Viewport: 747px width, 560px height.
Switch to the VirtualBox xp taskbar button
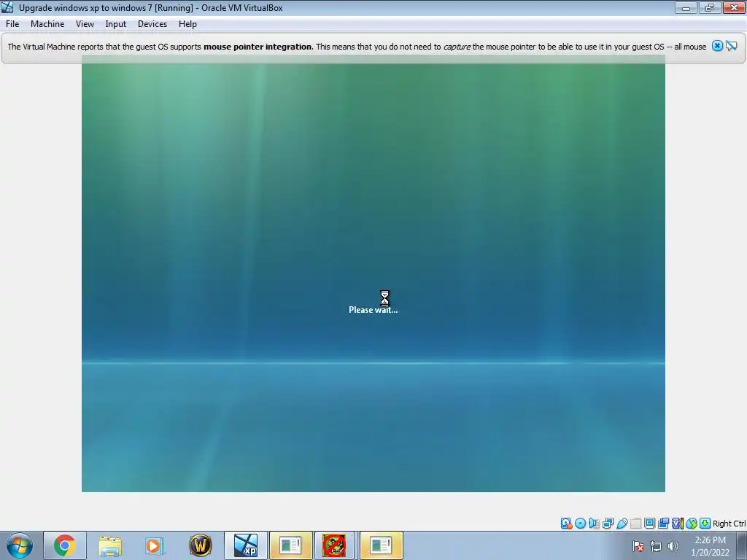tap(246, 545)
